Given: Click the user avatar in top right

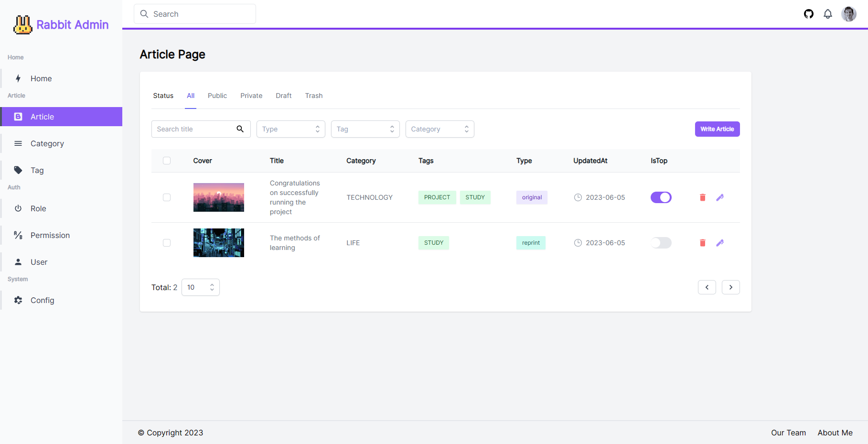Looking at the screenshot, I should (x=849, y=14).
